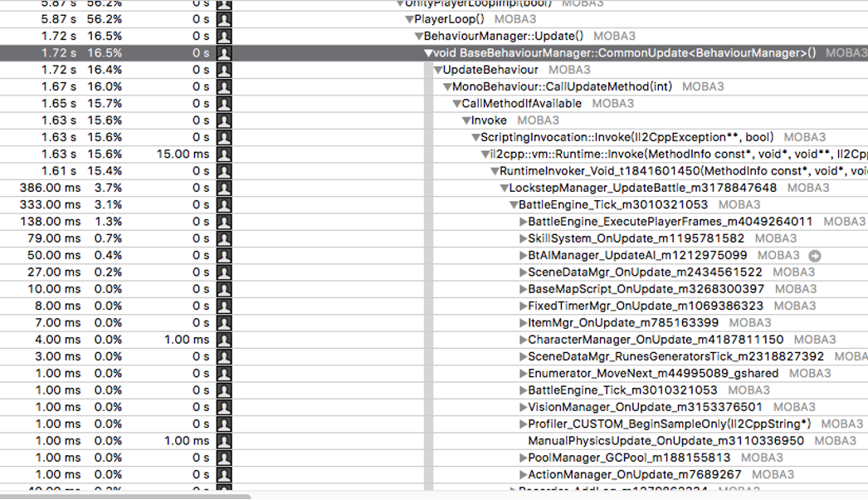The image size is (868, 500).
Task: Expand BattleEngine_ExecutePlayerFrames node
Action: point(523,222)
